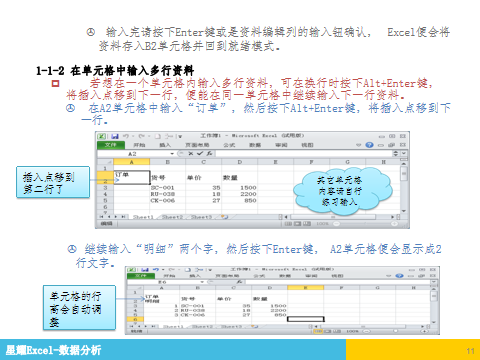480x360 pixels.
Task: Switch to the 插入 tab in the A2 Excel window
Action: [x=165, y=145]
